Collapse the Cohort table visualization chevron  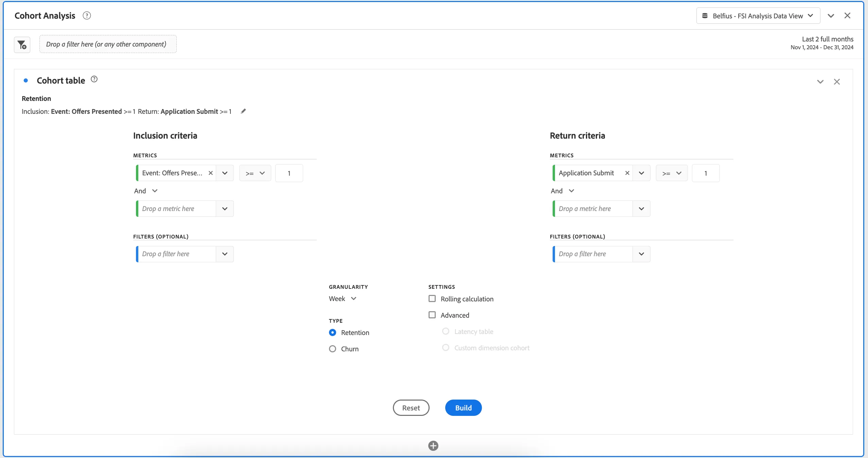820,82
